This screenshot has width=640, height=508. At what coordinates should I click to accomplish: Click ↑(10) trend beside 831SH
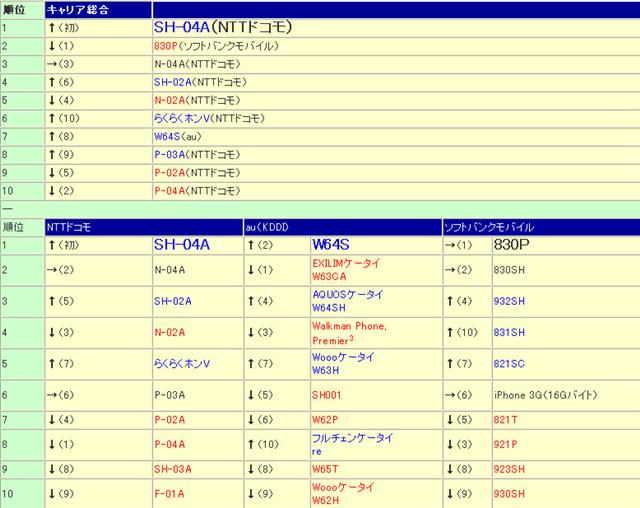coord(462,332)
